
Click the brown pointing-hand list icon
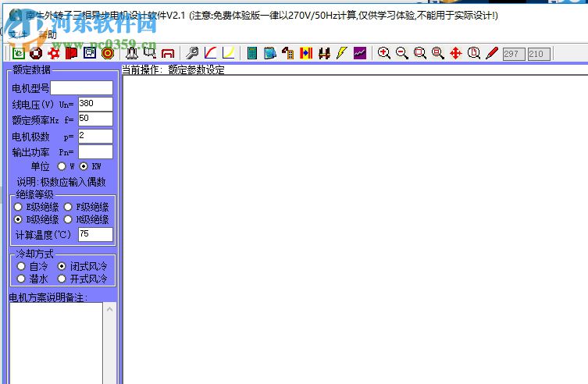point(288,53)
